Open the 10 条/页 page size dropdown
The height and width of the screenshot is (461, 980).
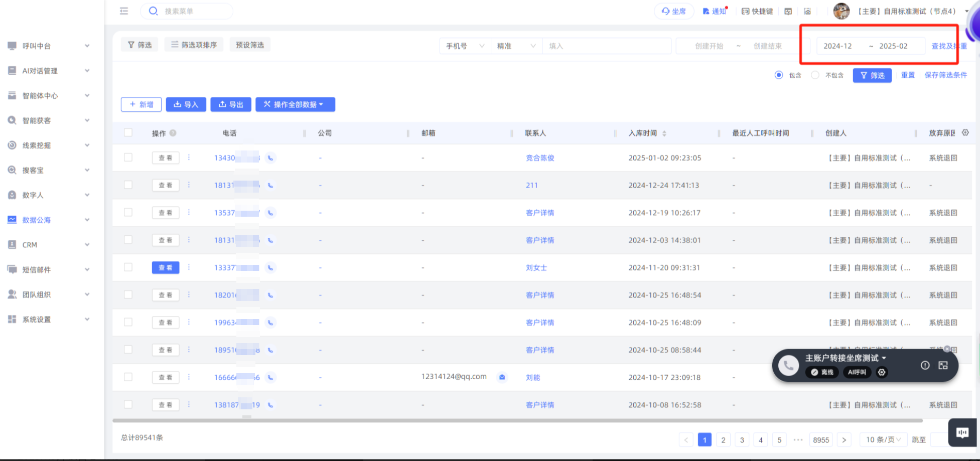coord(883,440)
